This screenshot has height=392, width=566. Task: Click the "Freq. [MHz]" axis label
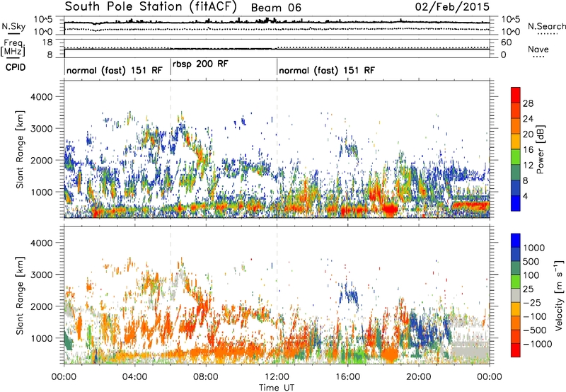click(x=13, y=47)
